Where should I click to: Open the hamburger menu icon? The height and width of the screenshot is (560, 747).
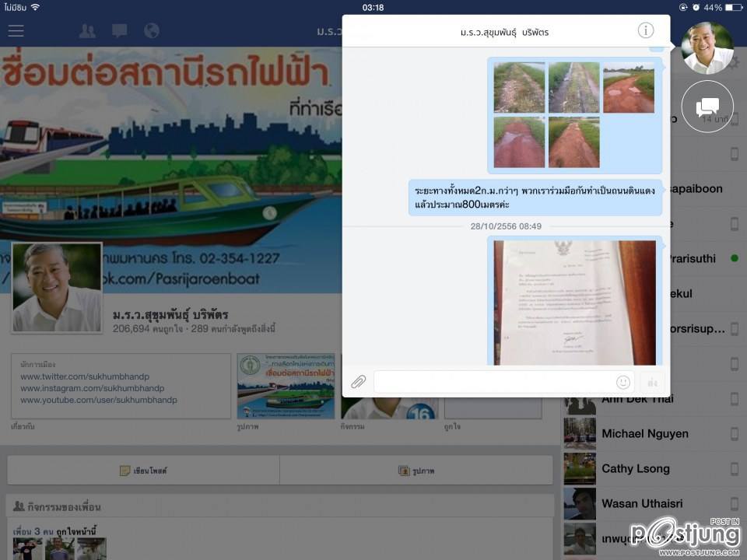pyautogui.click(x=16, y=31)
